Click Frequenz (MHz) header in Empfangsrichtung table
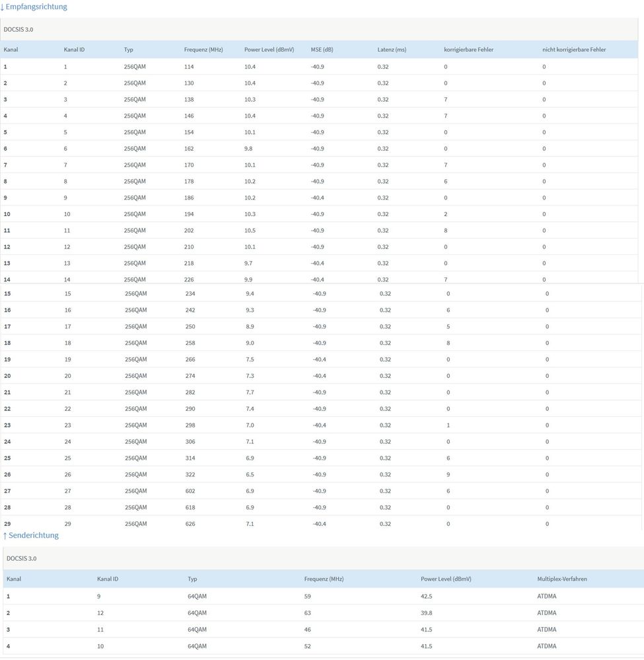 203,50
